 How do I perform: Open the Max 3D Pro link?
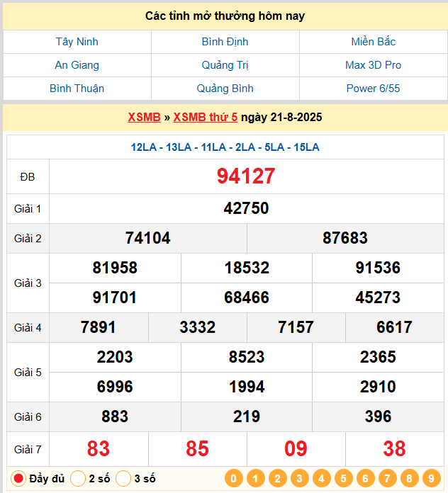[373, 65]
